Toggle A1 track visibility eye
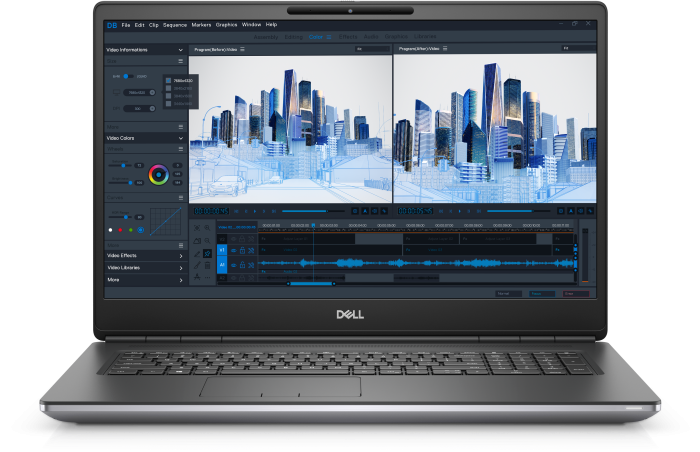The width and height of the screenshot is (700, 452). tap(233, 265)
